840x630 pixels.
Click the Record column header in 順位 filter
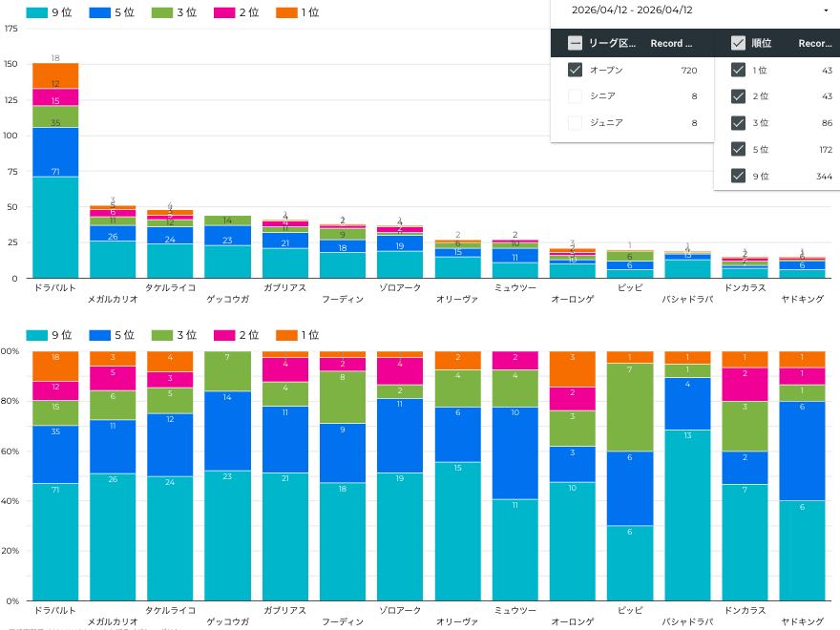tap(813, 43)
